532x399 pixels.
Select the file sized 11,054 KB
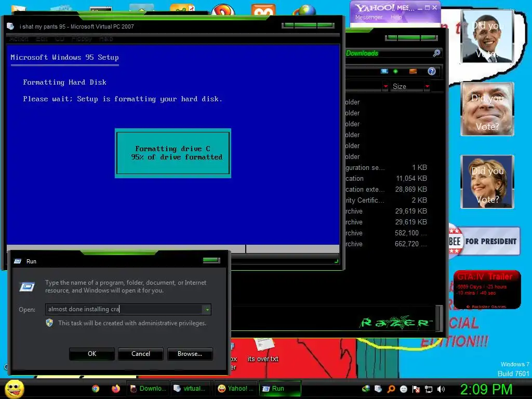tap(386, 179)
